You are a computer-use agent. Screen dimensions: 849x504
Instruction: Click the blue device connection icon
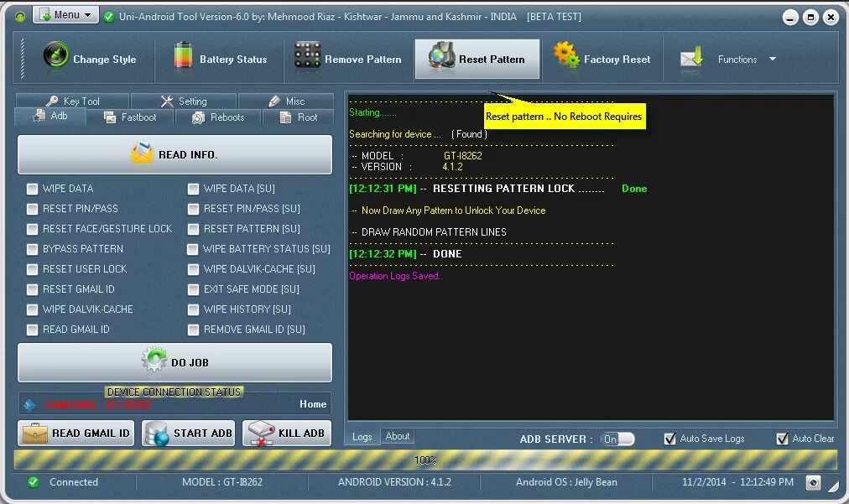[x=29, y=405]
